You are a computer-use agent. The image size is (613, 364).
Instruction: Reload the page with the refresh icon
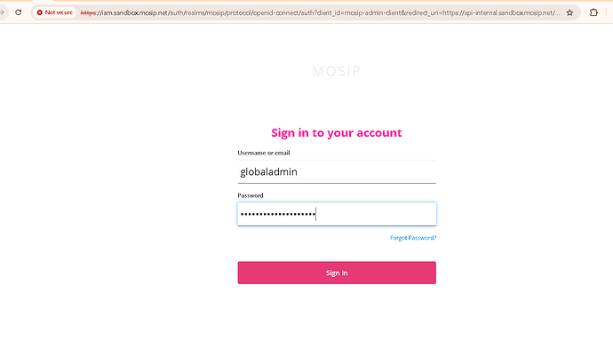(x=18, y=12)
